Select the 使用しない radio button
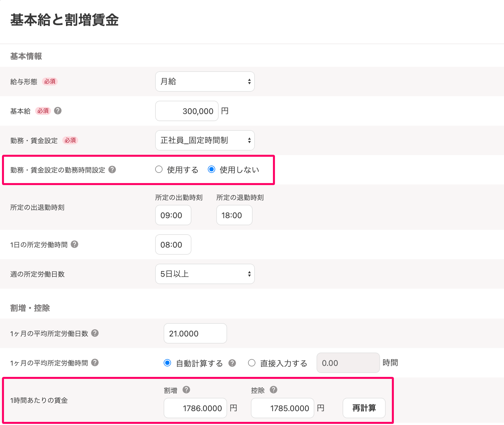Image resolution: width=504 pixels, height=425 pixels. 212,169
